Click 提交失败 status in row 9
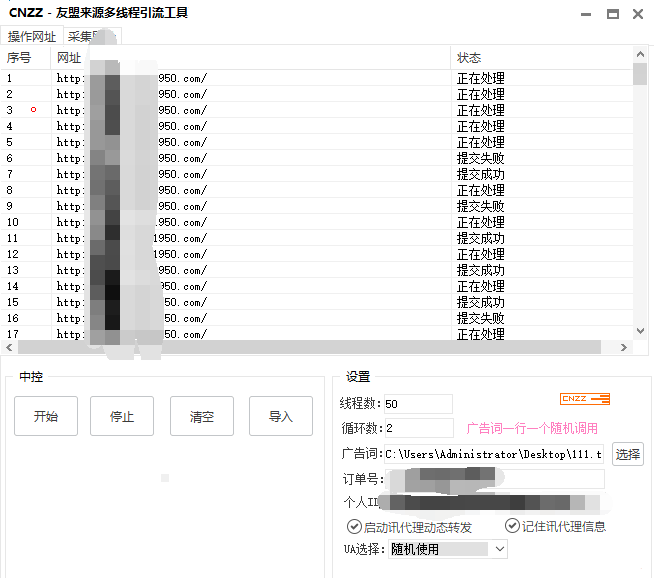654x578 pixels. coord(480,206)
